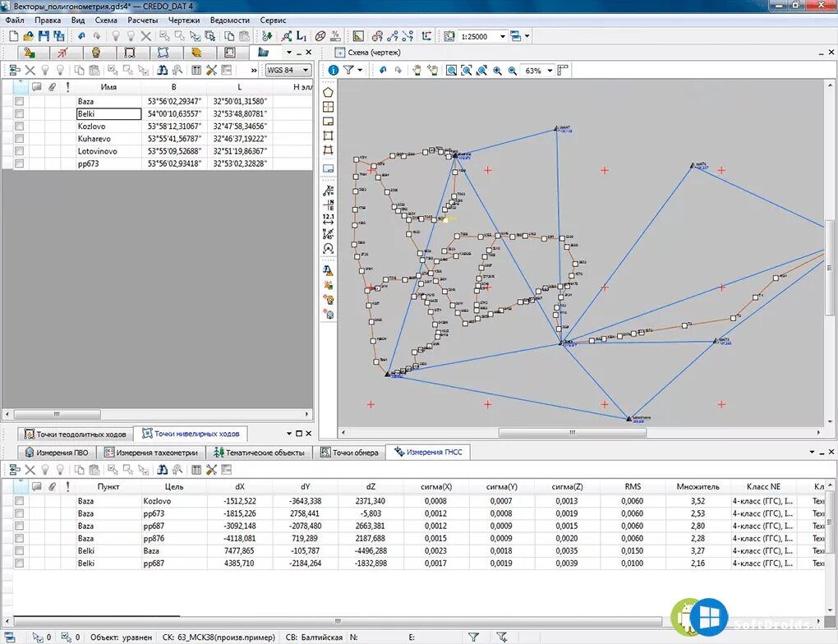
Task: Click the N/E axis tool in vertical toolbar
Action: click(328, 205)
